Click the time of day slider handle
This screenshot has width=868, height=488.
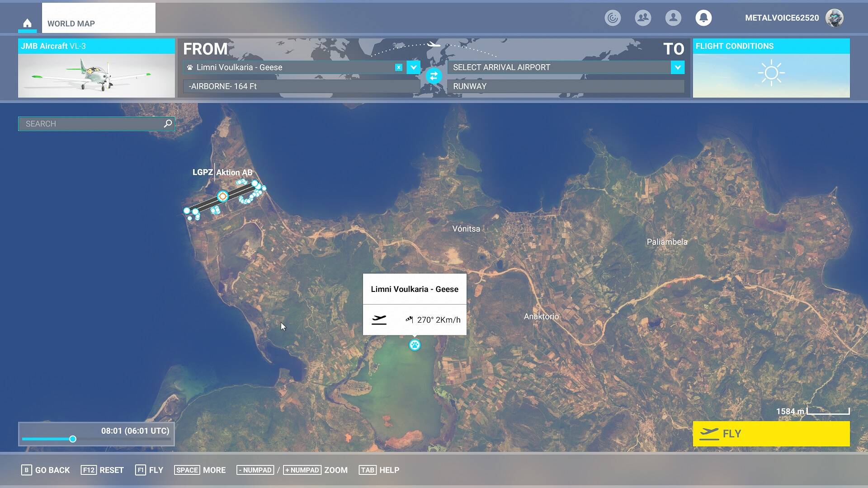73,439
